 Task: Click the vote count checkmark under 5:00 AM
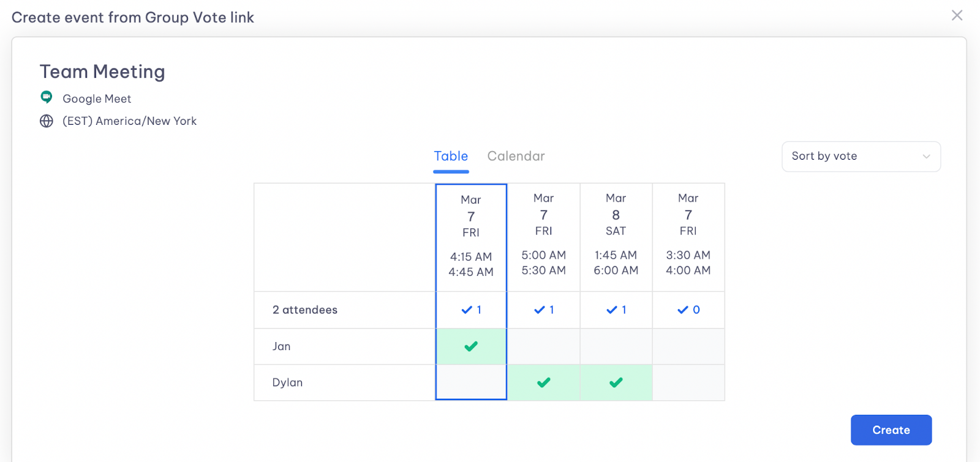(x=539, y=310)
